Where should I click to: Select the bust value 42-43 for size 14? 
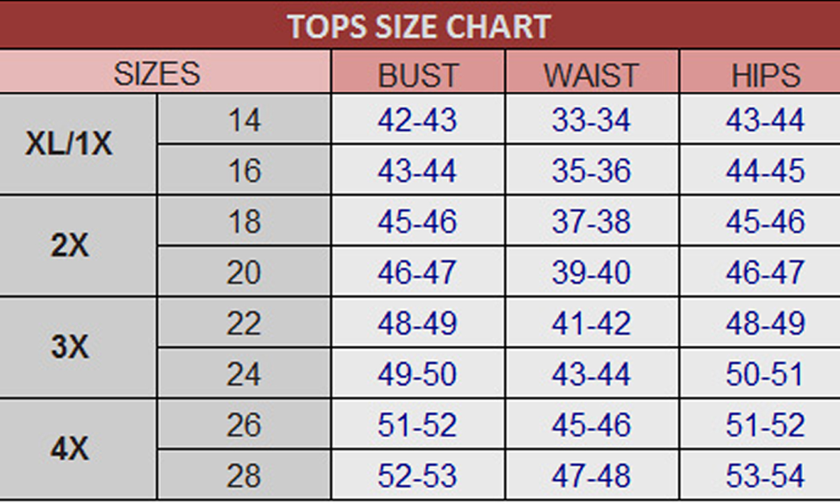[418, 120]
